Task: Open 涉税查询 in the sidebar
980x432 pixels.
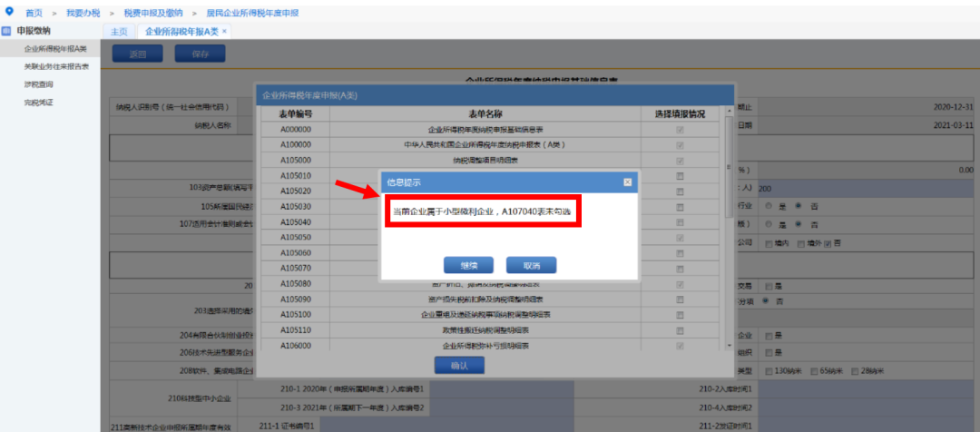Action: pos(39,83)
